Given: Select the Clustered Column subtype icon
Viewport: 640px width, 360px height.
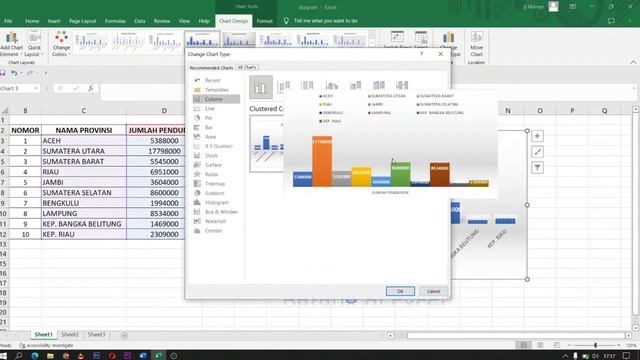Looking at the screenshot, I should 261,87.
